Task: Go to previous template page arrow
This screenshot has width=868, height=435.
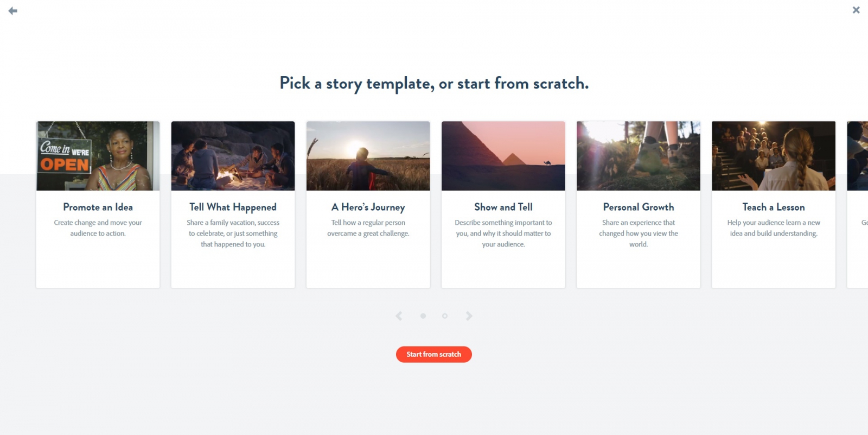Action: point(399,316)
